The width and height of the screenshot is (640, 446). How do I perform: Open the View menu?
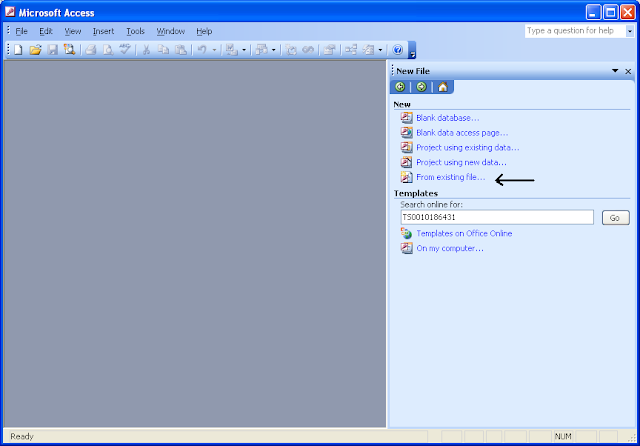coord(73,31)
